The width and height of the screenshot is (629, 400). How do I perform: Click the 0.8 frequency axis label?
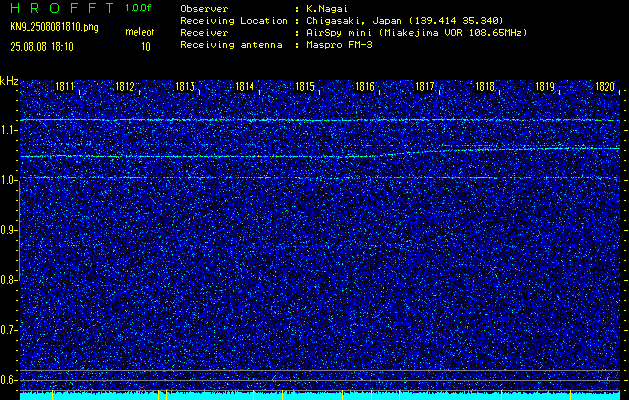tap(8, 280)
